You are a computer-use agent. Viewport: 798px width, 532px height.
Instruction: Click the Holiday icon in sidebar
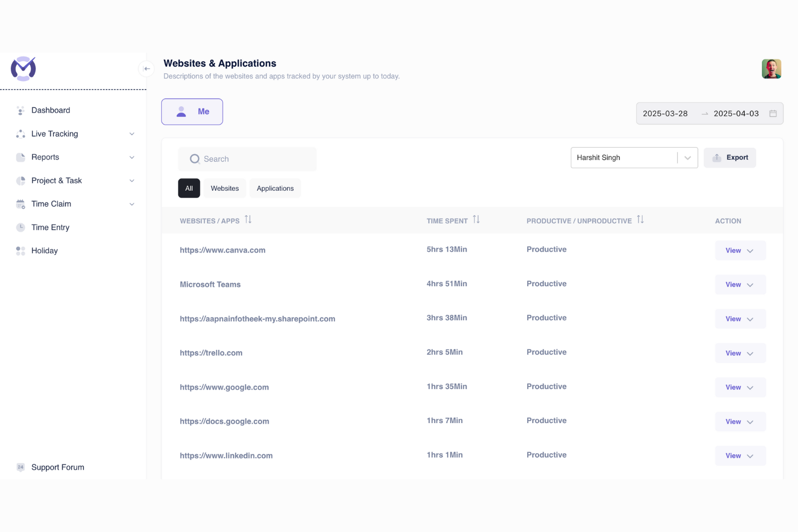[20, 251]
